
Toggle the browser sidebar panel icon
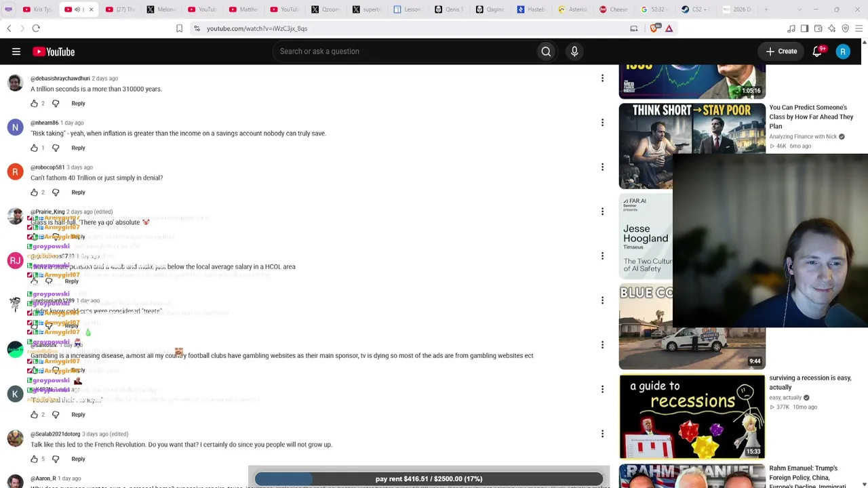click(804, 28)
